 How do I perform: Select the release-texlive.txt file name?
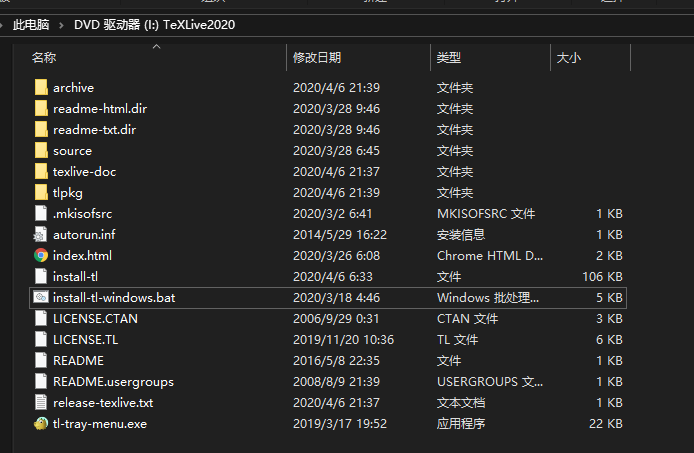(x=103, y=403)
